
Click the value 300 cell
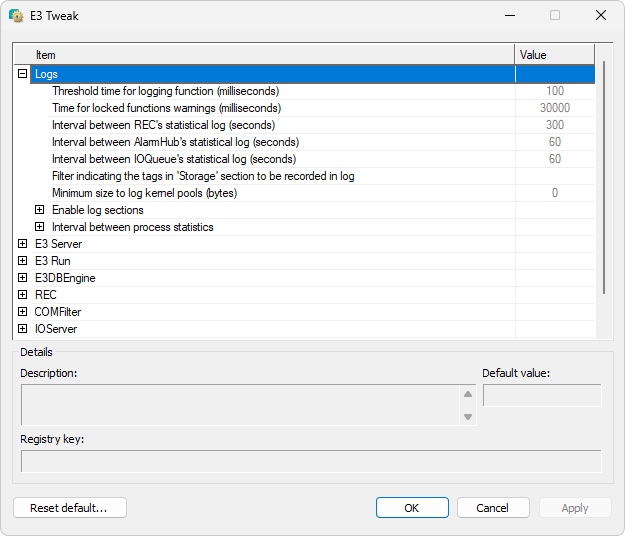555,125
